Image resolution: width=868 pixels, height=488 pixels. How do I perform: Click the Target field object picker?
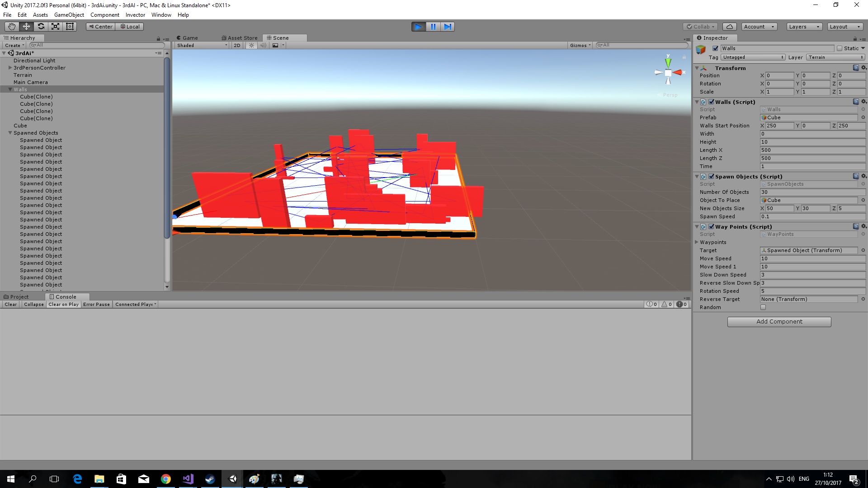(x=863, y=250)
